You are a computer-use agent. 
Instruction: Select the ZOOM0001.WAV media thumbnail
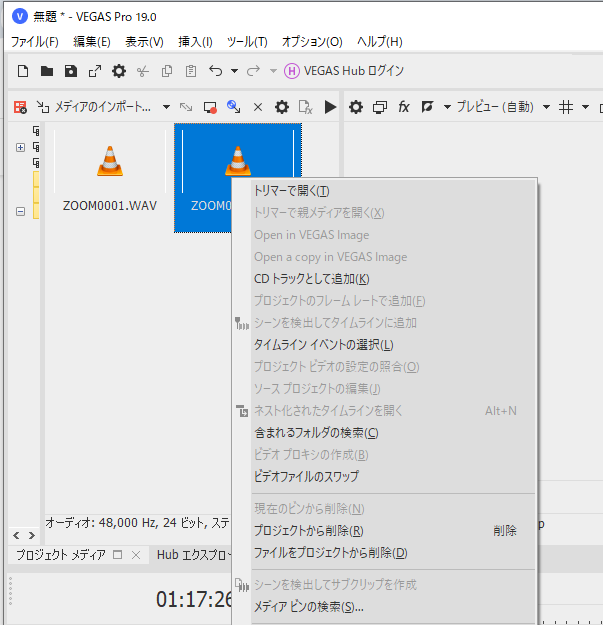click(109, 175)
